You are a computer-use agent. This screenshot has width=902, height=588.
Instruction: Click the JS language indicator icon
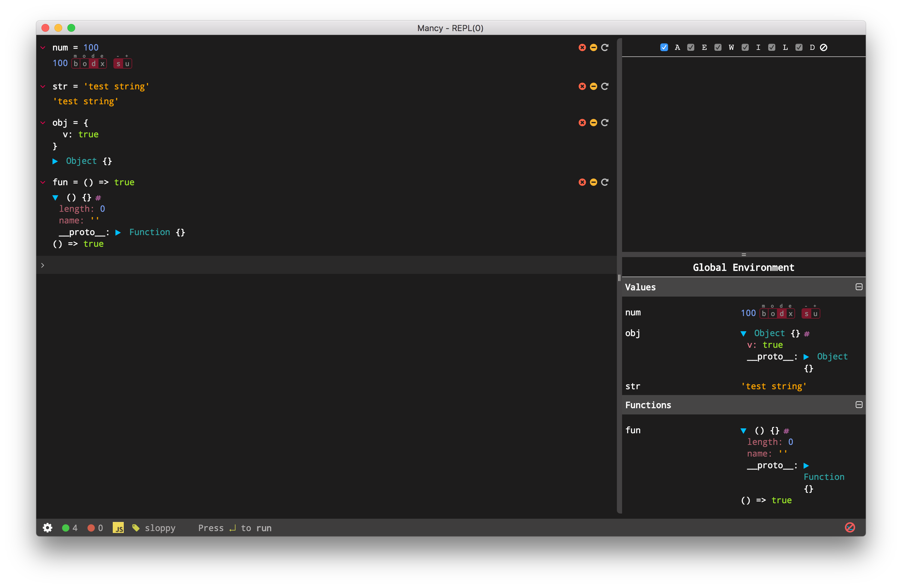(118, 527)
